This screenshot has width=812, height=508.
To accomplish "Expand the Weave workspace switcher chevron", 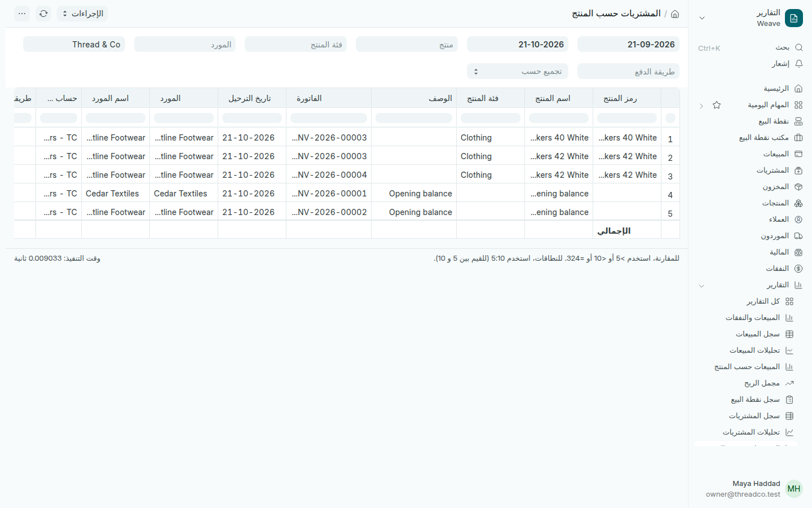I will point(702,18).
